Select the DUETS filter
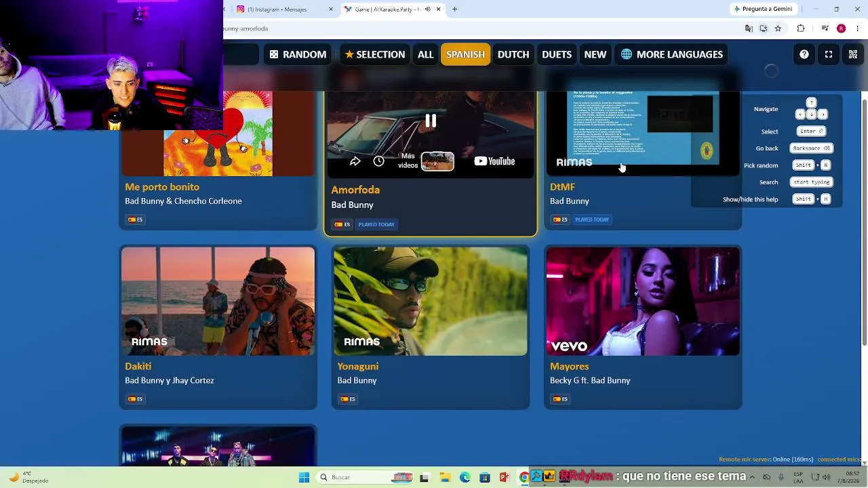Image resolution: width=868 pixels, height=488 pixels. [x=557, y=54]
